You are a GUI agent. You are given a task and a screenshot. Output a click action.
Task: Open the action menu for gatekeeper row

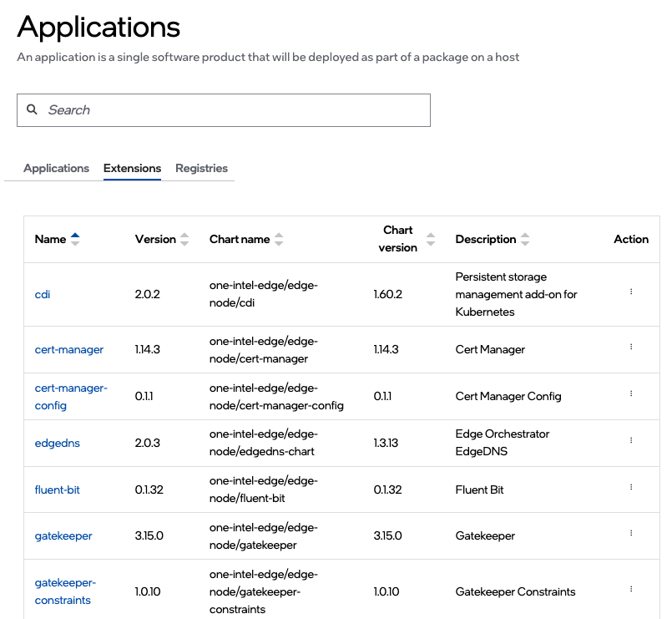tap(630, 533)
